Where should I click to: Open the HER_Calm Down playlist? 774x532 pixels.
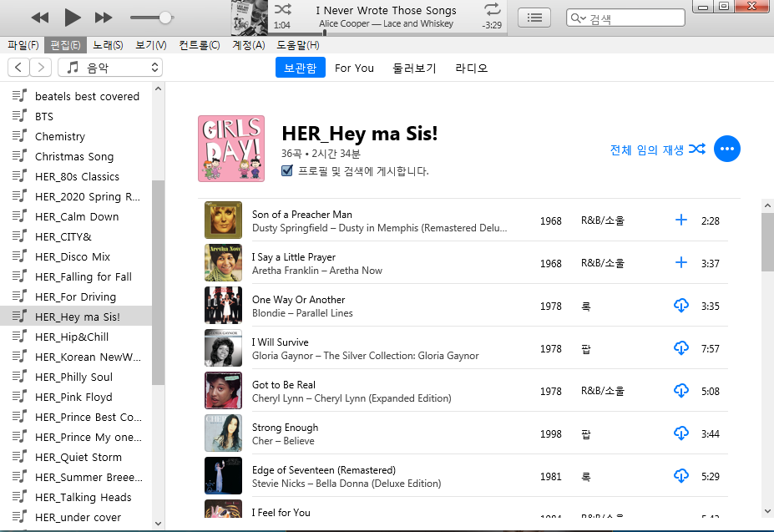click(x=76, y=217)
